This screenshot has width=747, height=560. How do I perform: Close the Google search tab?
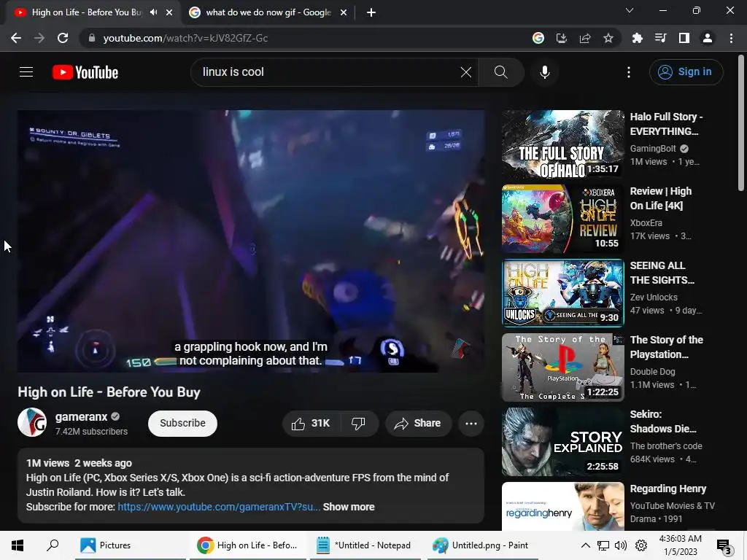pos(344,12)
